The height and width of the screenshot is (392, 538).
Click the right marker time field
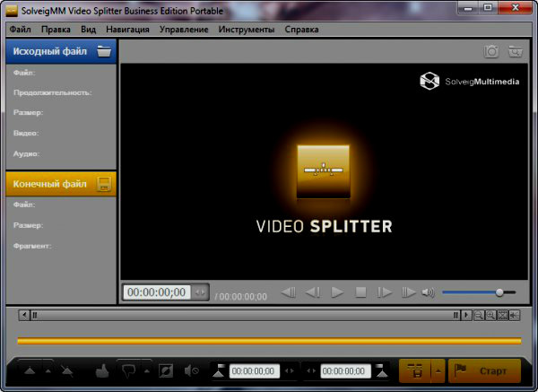coord(344,371)
